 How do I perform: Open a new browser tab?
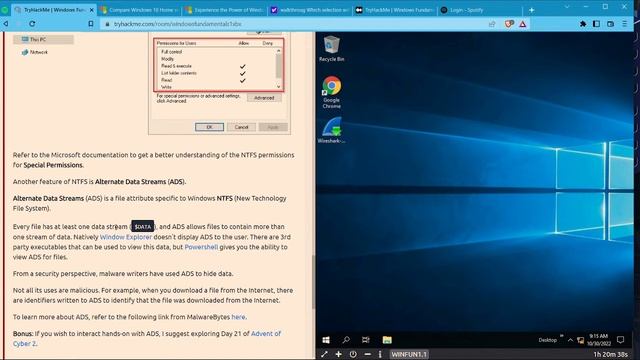[x=531, y=10]
